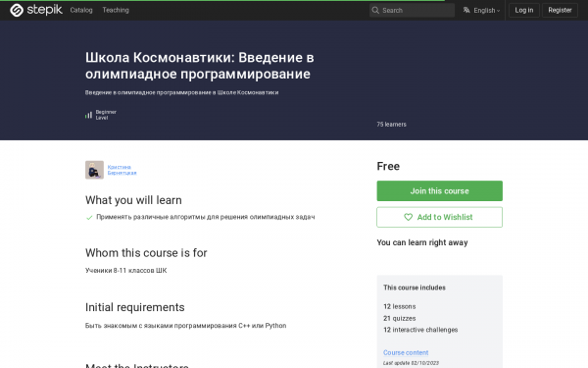The width and height of the screenshot is (588, 368).
Task: Focus the Search input field
Action: click(x=412, y=10)
